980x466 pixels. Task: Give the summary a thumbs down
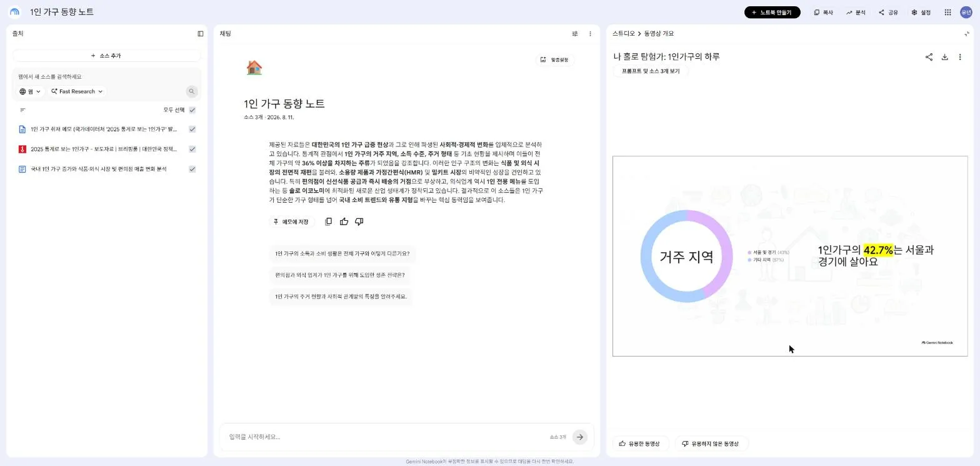pyautogui.click(x=359, y=221)
